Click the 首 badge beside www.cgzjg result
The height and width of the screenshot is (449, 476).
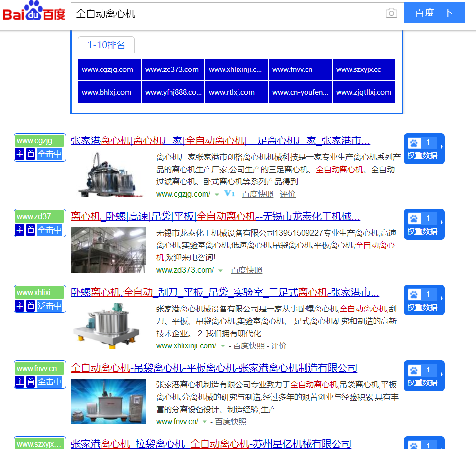pos(31,154)
